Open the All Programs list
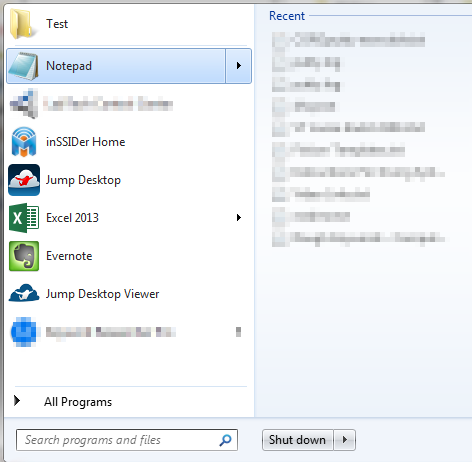The height and width of the screenshot is (462, 472). [78, 402]
